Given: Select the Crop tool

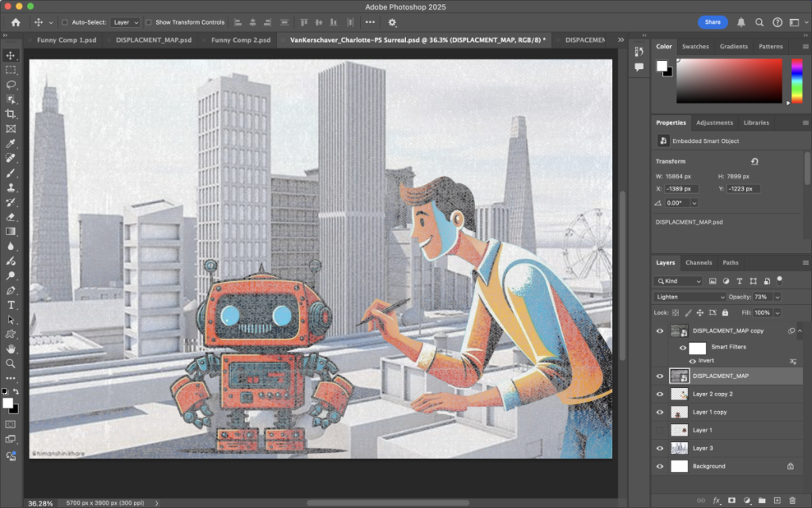Looking at the screenshot, I should coord(11,114).
